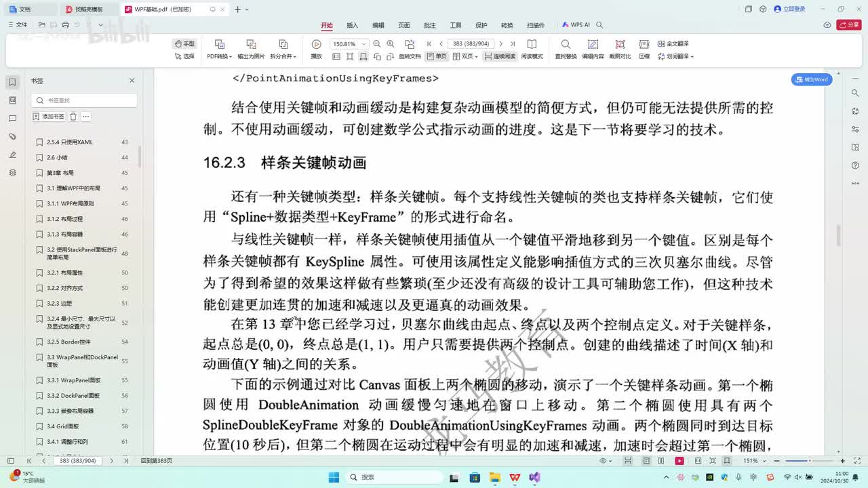Click the red 分享 share button
Image resolution: width=868 pixels, height=488 pixels.
pos(849,25)
